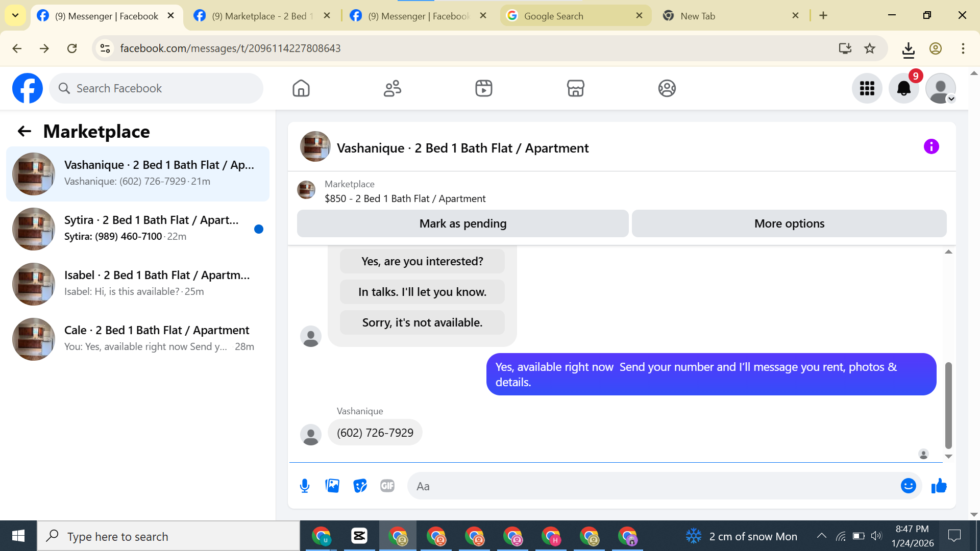980x551 pixels.
Task: Click the voice clip microphone icon
Action: (x=305, y=486)
